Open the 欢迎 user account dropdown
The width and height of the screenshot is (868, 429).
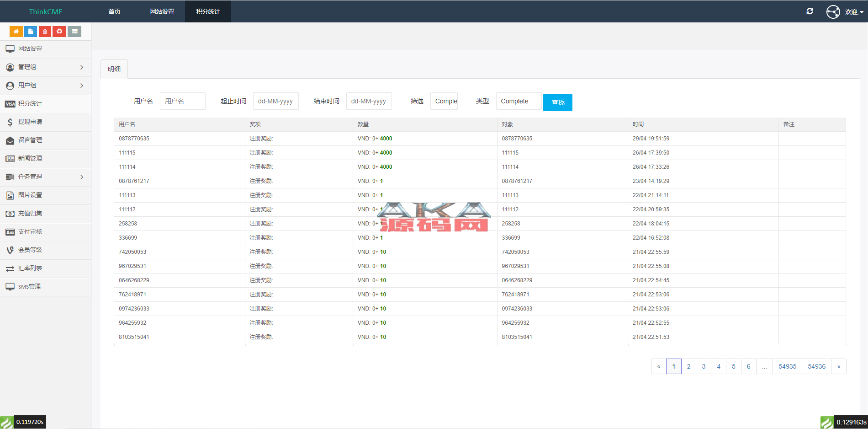(x=853, y=12)
